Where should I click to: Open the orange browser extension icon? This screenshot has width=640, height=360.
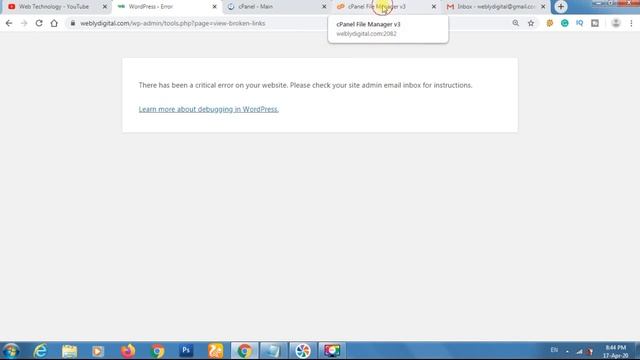tap(549, 23)
